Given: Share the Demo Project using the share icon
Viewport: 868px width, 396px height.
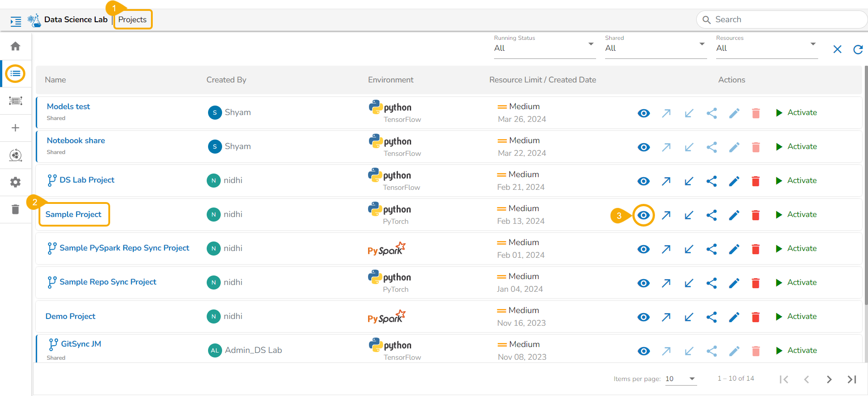Looking at the screenshot, I should click(x=711, y=317).
